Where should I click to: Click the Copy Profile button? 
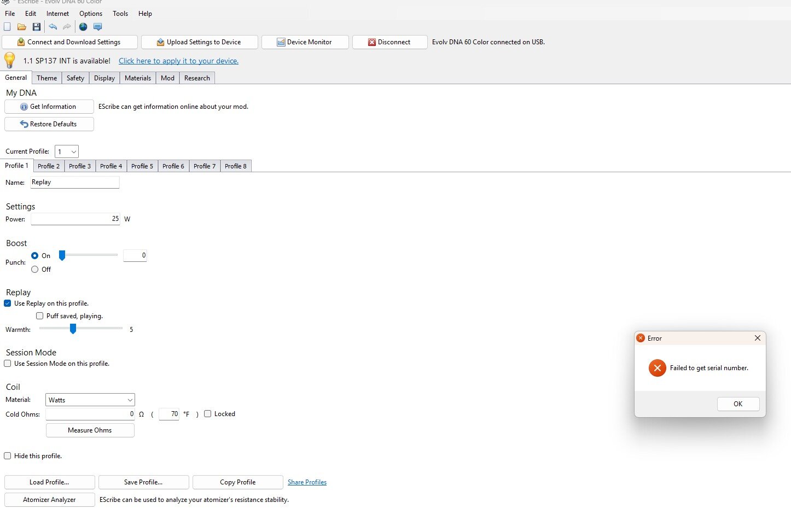pos(238,482)
